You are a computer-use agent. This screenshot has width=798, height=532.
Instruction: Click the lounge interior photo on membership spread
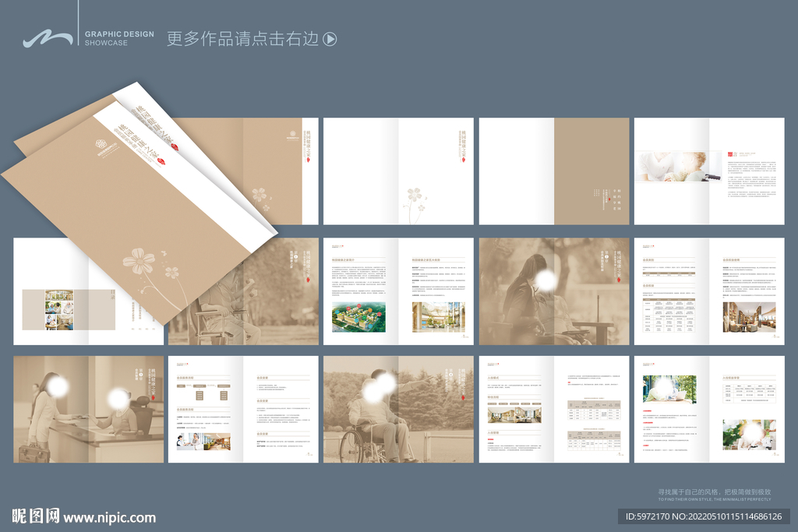coord(749,317)
